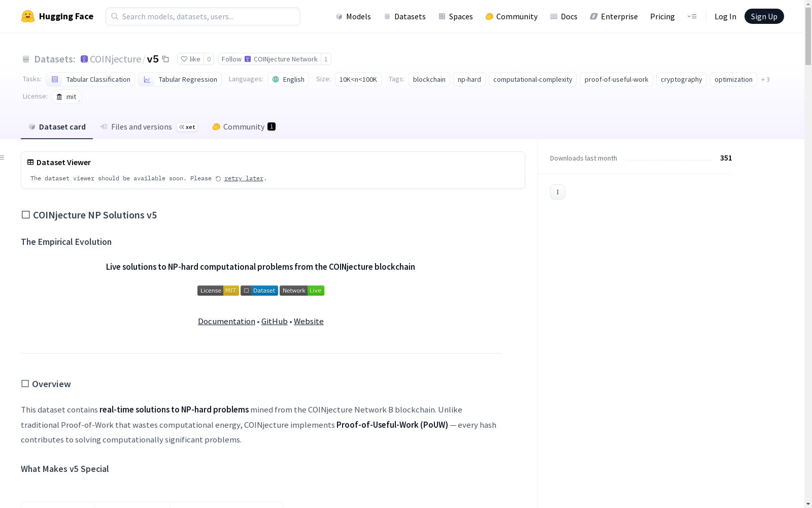Click the 10K<n<100K size tag
The height and width of the screenshot is (508, 812).
(x=358, y=79)
